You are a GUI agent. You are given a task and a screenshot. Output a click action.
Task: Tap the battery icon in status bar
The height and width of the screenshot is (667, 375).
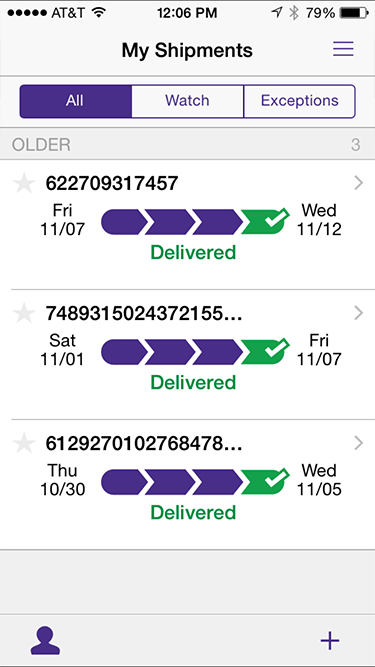click(x=353, y=13)
